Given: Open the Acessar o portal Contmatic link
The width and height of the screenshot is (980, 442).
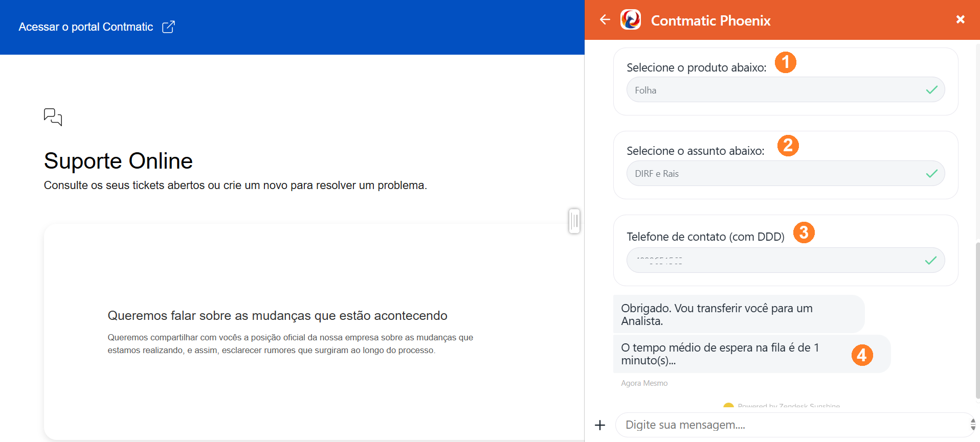Looking at the screenshot, I should pyautogui.click(x=97, y=27).
